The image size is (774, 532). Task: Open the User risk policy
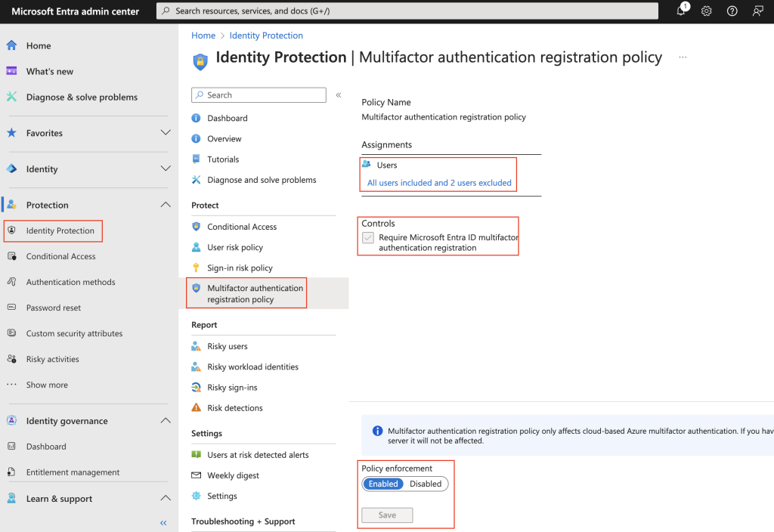[x=237, y=246]
